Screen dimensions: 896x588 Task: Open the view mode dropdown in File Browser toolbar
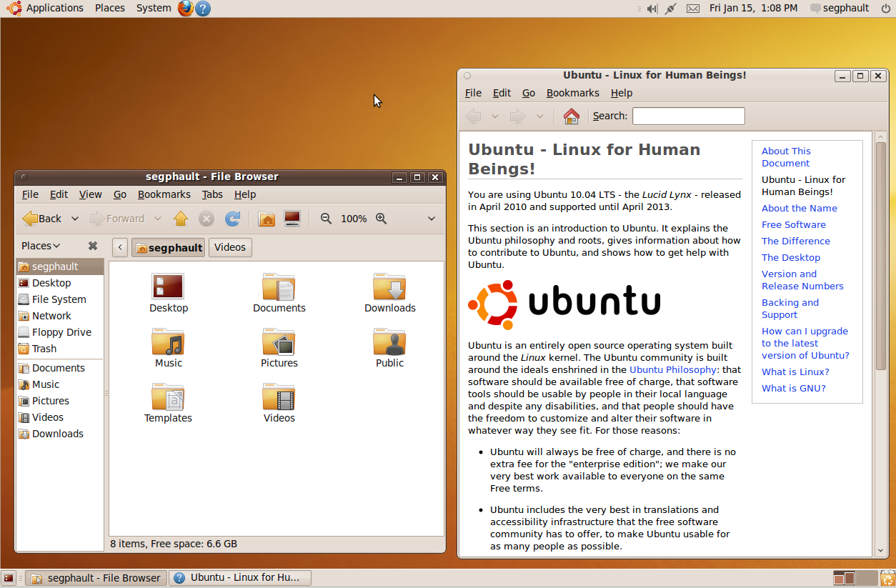click(x=432, y=219)
